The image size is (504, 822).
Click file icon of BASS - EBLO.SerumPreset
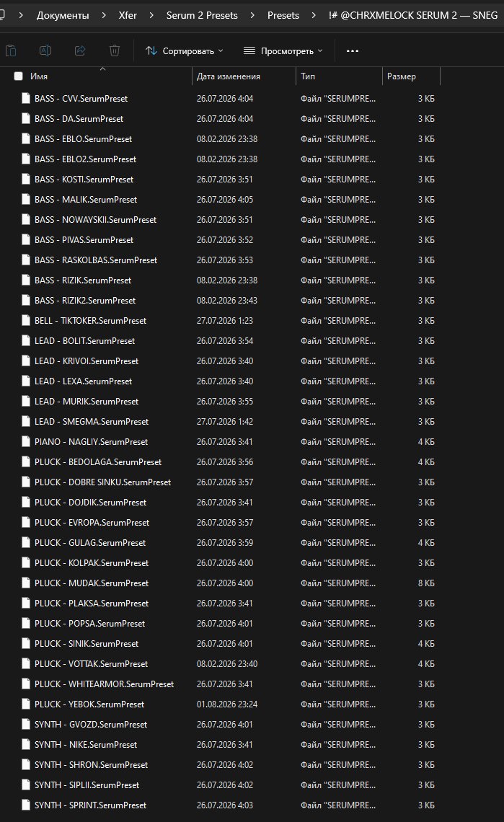click(x=25, y=138)
